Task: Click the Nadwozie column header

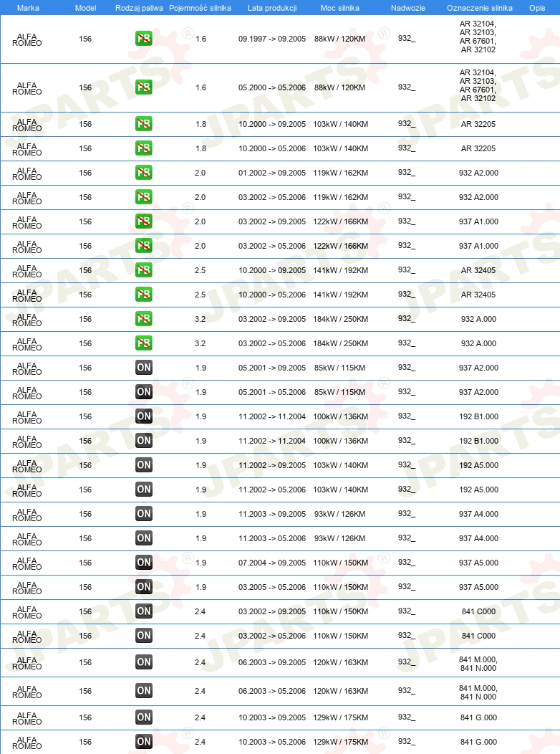Action: (x=407, y=8)
